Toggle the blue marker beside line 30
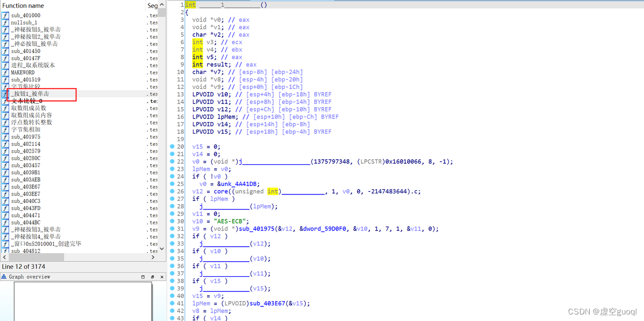 click(x=172, y=221)
